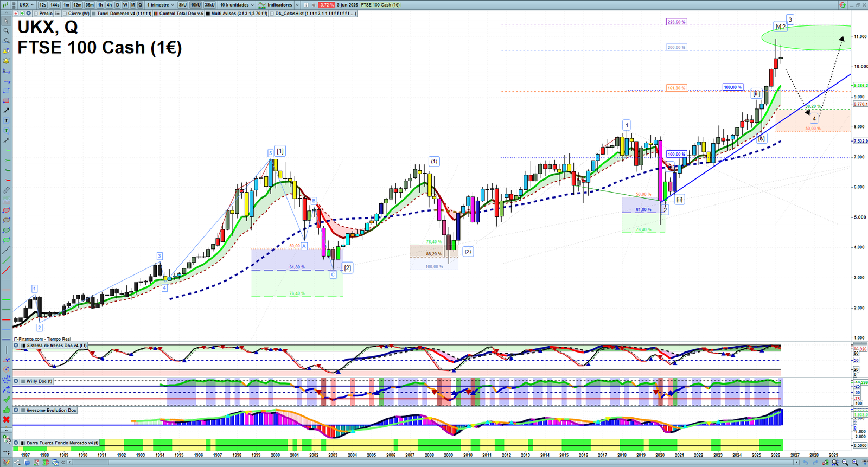Close the Willy Doc indicator panel

16,381
